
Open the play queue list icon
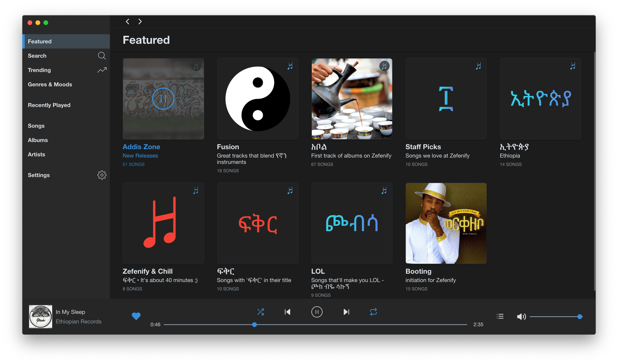(500, 316)
